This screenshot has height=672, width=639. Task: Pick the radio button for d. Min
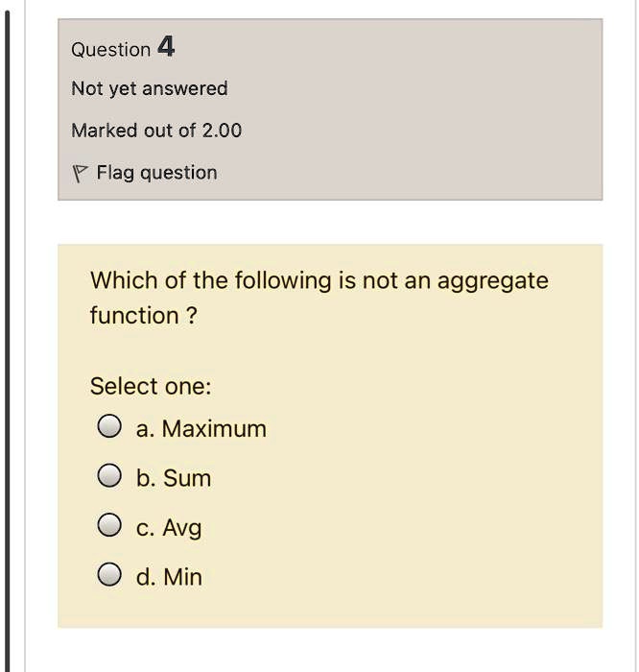(109, 574)
